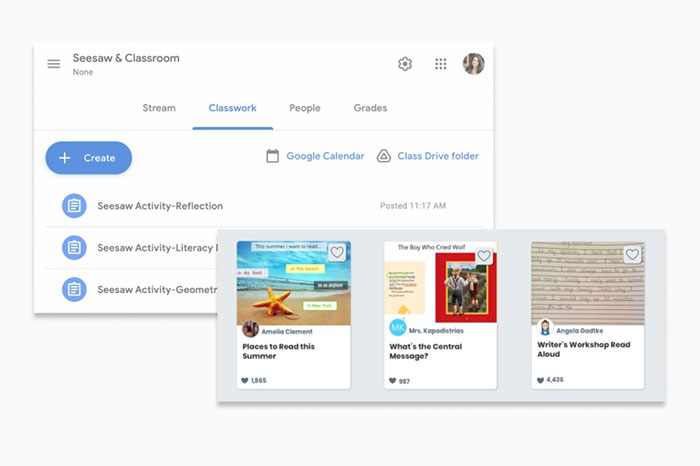Switch to the Stream tab
Screen dimensions: 700x466
pyautogui.click(x=159, y=108)
